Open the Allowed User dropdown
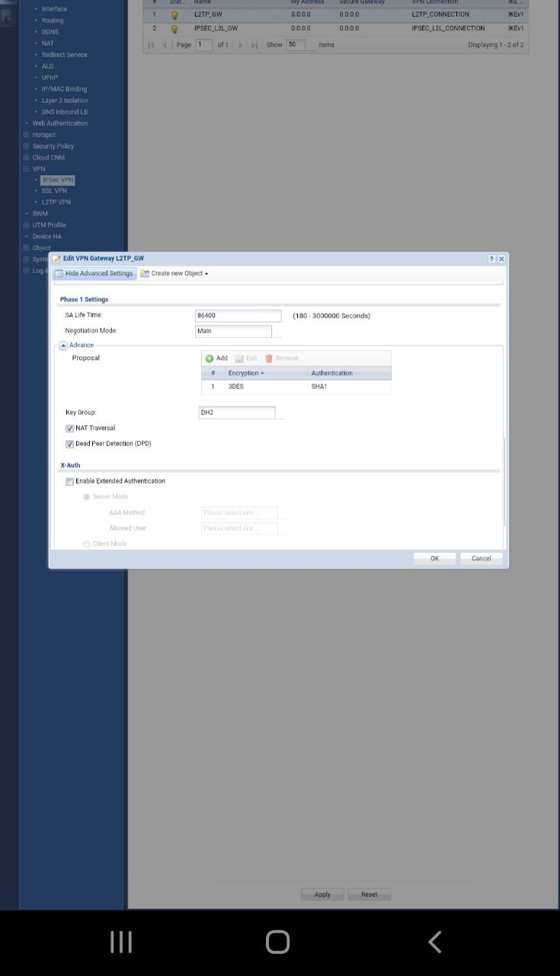 tap(245, 528)
